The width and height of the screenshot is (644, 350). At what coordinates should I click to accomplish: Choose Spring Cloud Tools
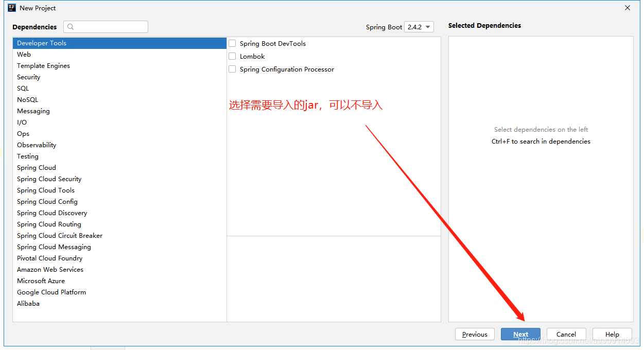pyautogui.click(x=119, y=190)
